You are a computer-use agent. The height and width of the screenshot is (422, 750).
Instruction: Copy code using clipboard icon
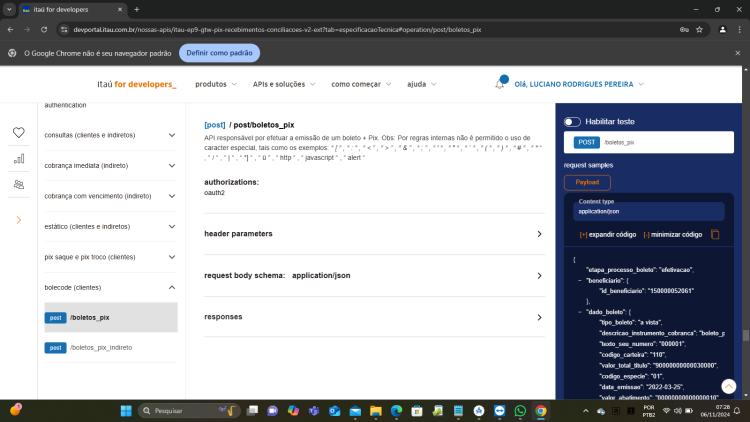pyautogui.click(x=715, y=234)
